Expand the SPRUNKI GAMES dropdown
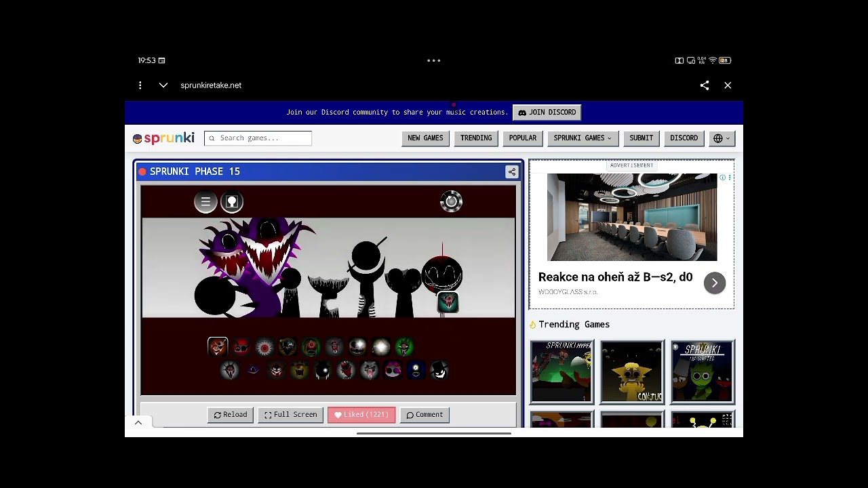The width and height of the screenshot is (868, 488). (x=583, y=138)
